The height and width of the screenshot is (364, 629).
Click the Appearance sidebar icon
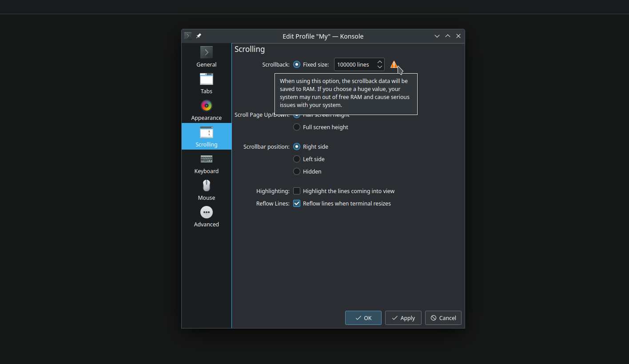pos(206,106)
